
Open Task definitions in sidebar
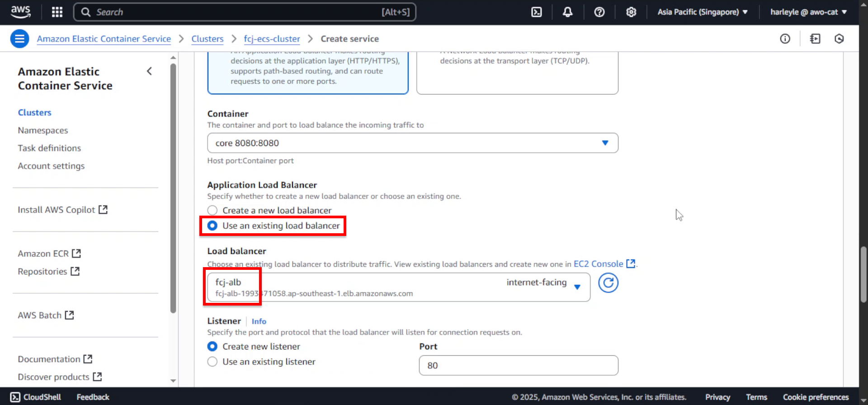click(x=49, y=148)
